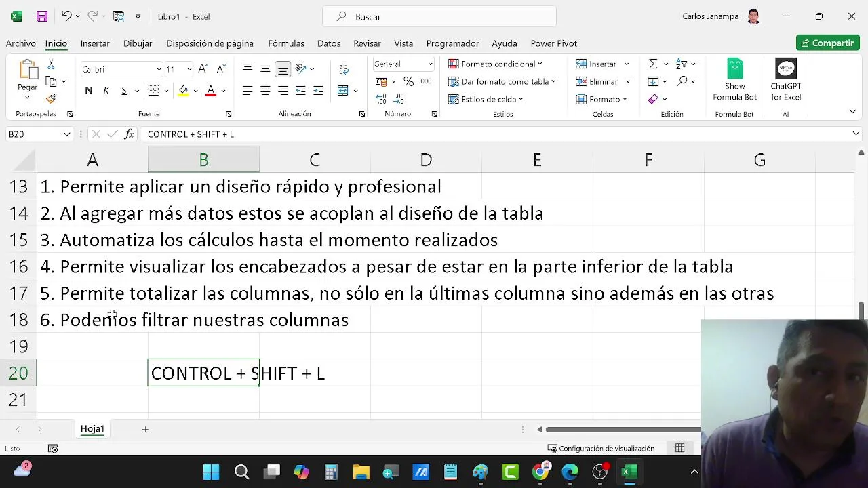This screenshot has width=868, height=488.
Task: Toggle underline with the S button
Action: coord(123,90)
